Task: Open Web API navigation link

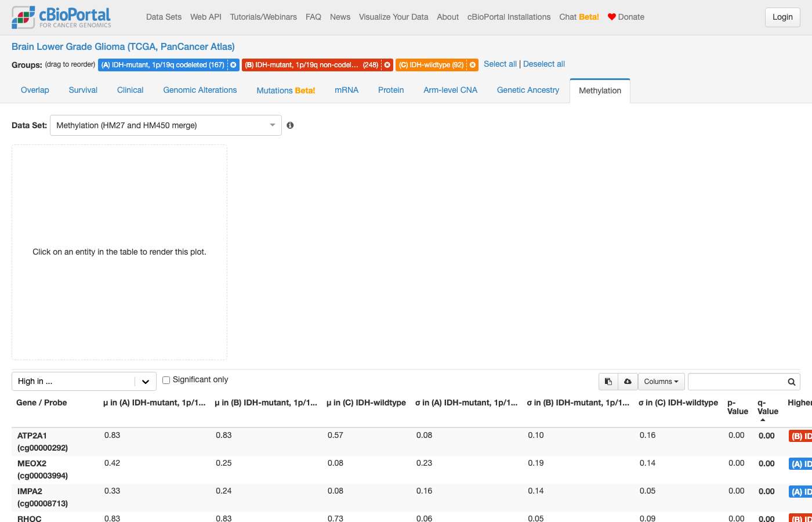Action: pos(206,17)
